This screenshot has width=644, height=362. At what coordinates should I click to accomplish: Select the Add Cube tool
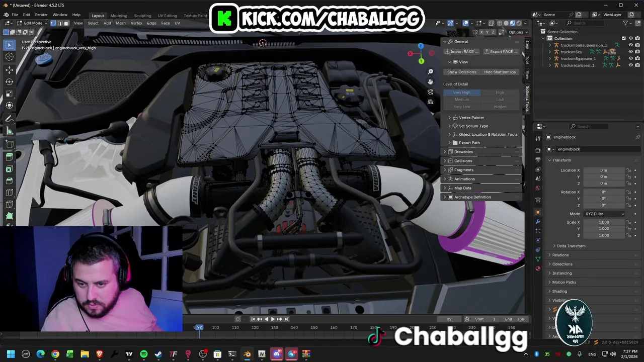coord(9,145)
